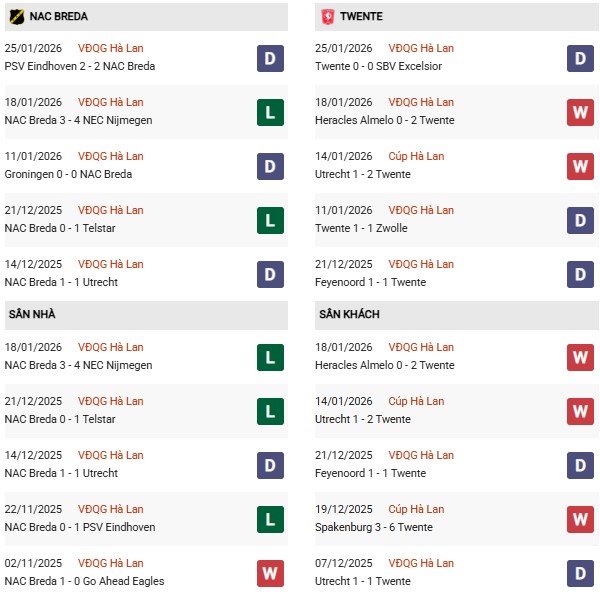Click the D badge for Twente 1-1 Zwolle
The image size is (600, 592).
581,220
